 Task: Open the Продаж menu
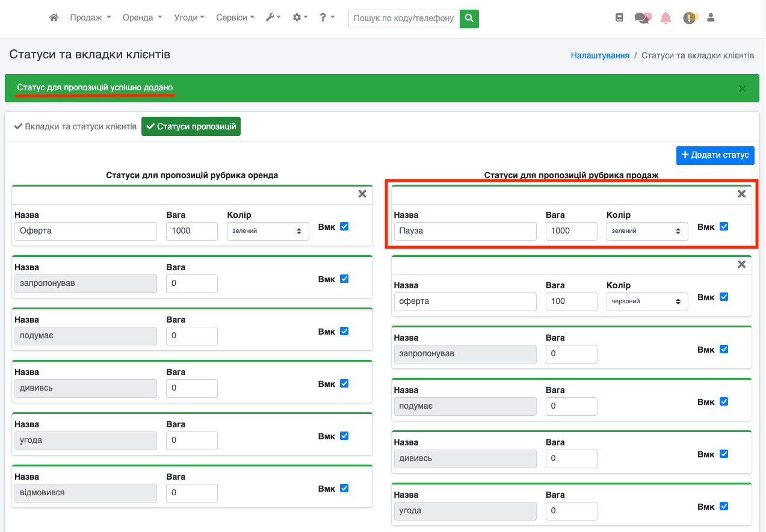pos(90,18)
